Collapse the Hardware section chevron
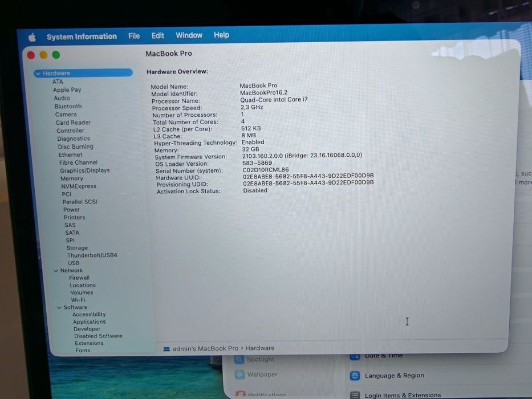Screen dimensions: 532x399 (38, 74)
